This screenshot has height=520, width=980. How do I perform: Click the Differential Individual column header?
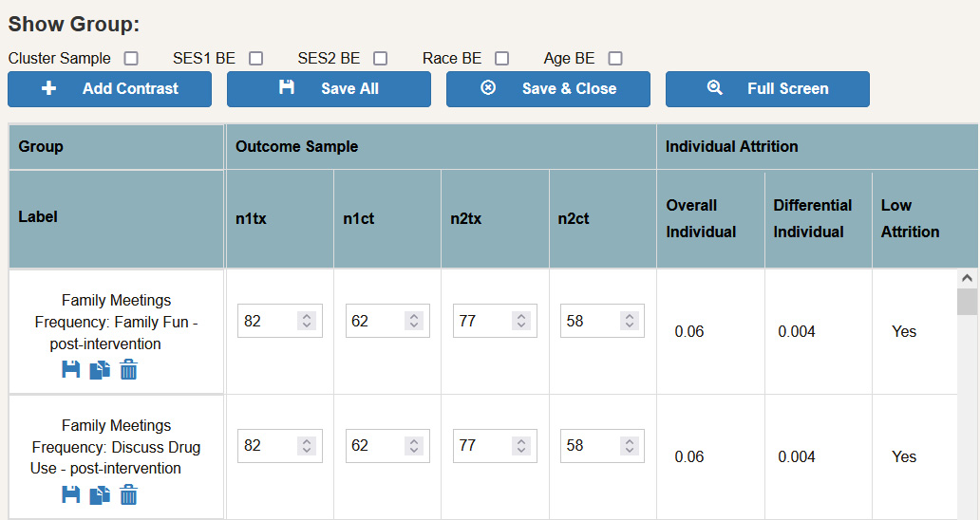point(819,219)
